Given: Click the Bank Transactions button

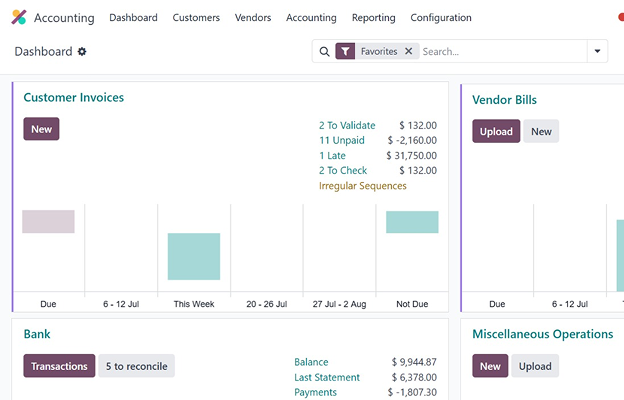Looking at the screenshot, I should coord(59,366).
